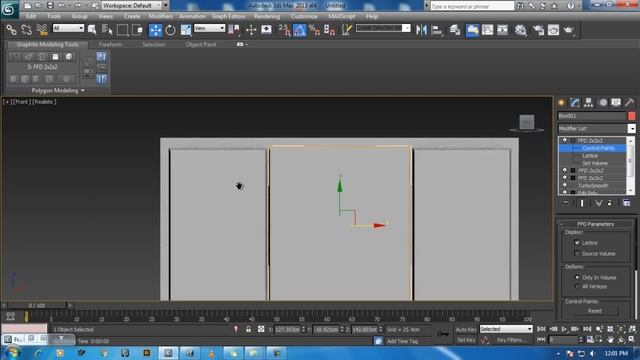Activate the Select and Rotate tool
Image resolution: width=640 pixels, height=360 pixels.
(170, 30)
